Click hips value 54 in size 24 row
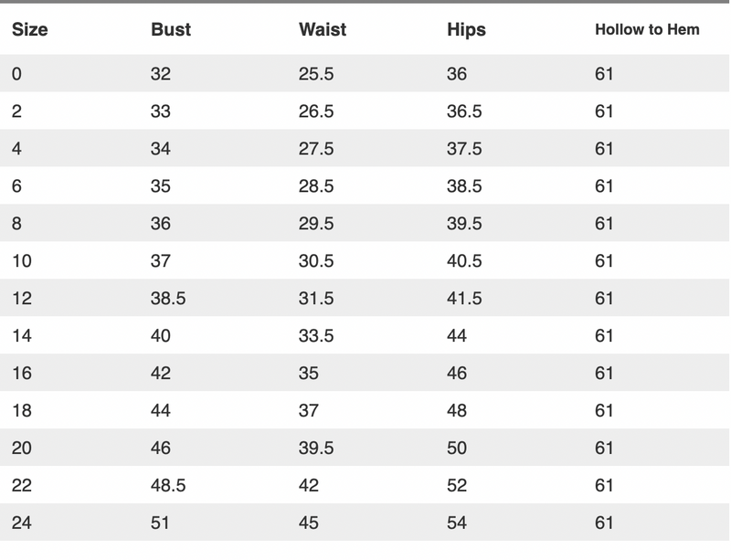Image resolution: width=731 pixels, height=560 pixels. (457, 523)
